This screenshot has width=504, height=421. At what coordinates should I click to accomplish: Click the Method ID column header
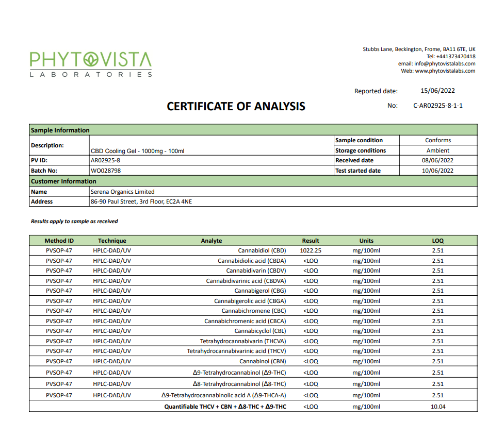[59, 241]
